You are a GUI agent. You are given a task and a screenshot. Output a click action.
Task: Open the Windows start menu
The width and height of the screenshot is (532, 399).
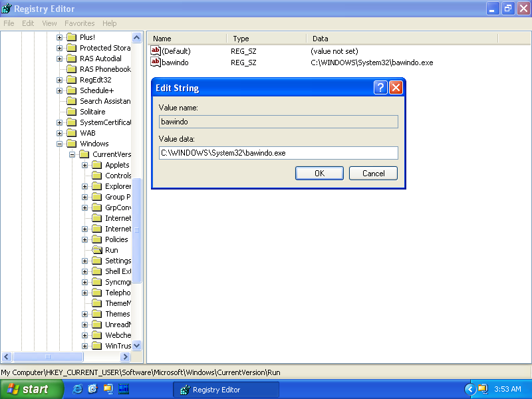(31, 389)
